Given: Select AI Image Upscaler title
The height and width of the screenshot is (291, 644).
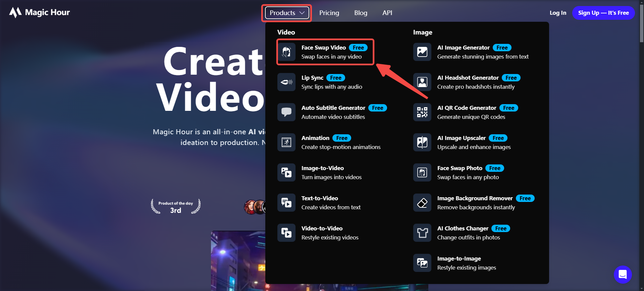Looking at the screenshot, I should click(462, 138).
